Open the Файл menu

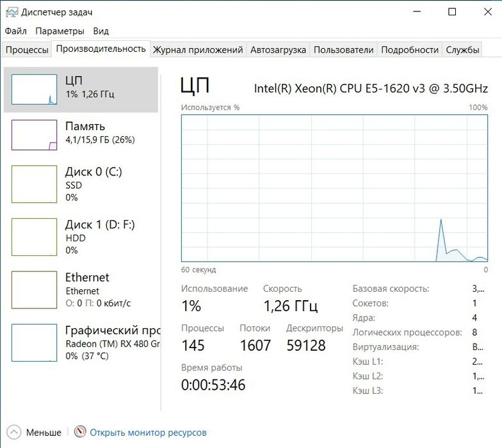pos(15,31)
